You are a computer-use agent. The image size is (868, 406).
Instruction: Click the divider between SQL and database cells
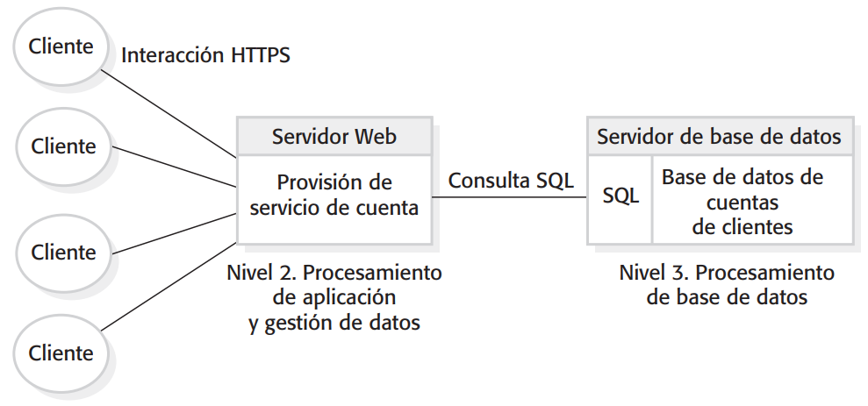click(651, 200)
